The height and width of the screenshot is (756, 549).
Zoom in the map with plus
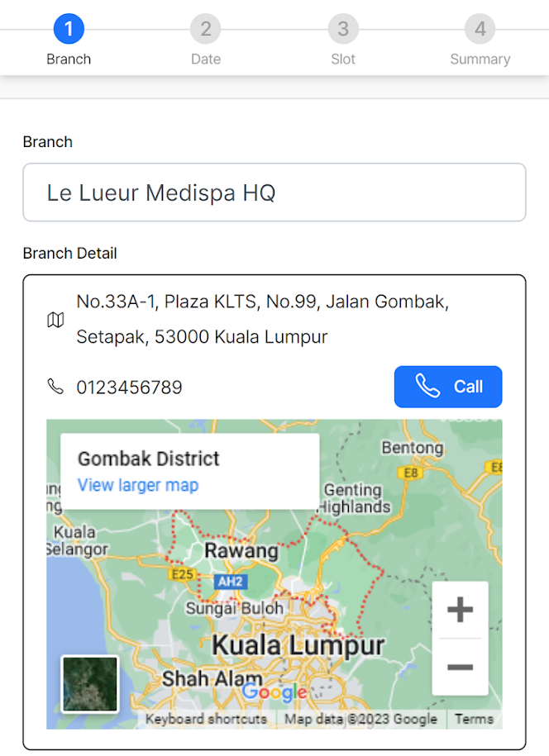[460, 611]
